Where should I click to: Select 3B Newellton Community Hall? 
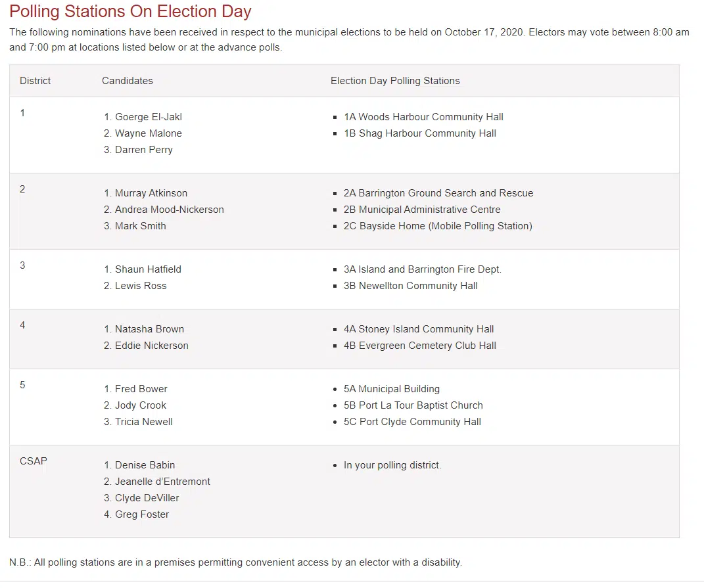tap(411, 286)
